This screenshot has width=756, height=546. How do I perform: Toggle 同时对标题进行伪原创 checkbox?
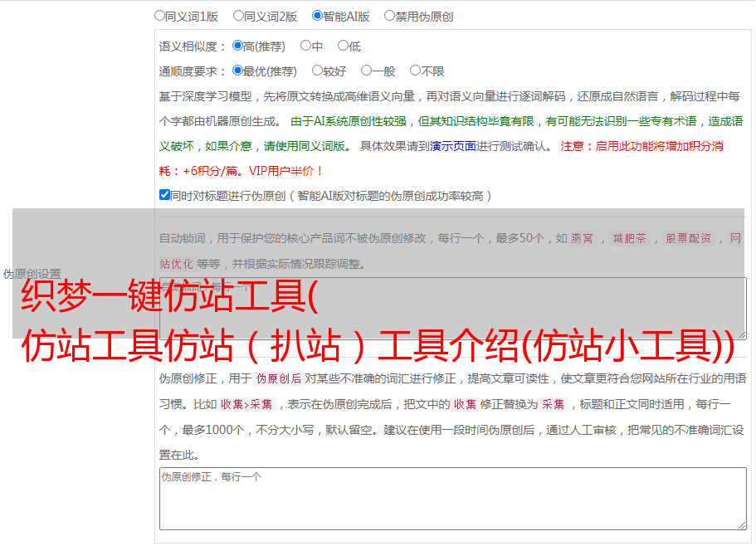click(164, 195)
